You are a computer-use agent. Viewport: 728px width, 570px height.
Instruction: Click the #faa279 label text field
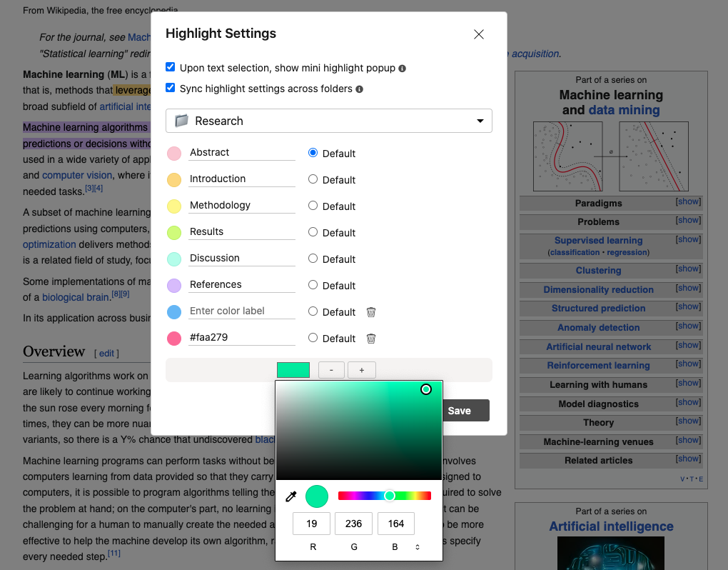(242, 338)
